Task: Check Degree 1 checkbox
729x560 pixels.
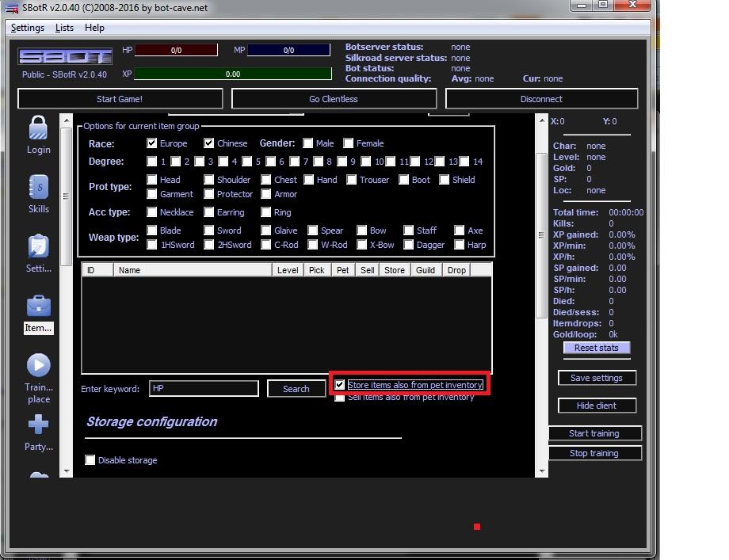Action: tap(151, 162)
